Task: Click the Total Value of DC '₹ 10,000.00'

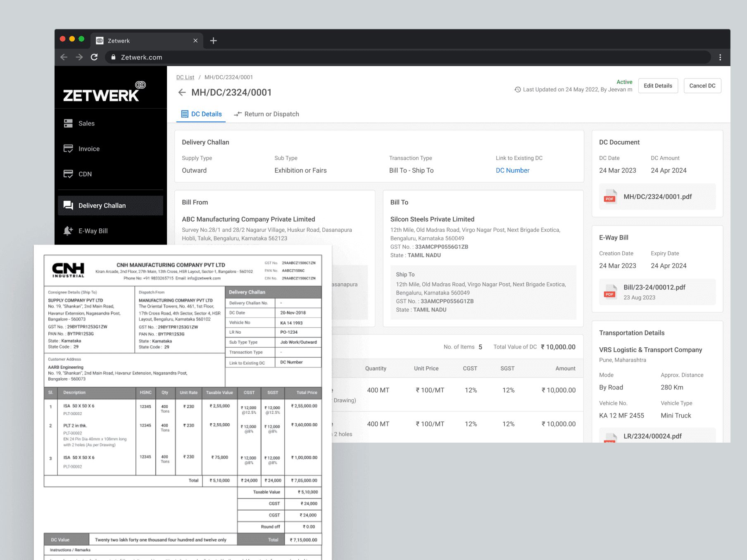Action: (x=558, y=347)
